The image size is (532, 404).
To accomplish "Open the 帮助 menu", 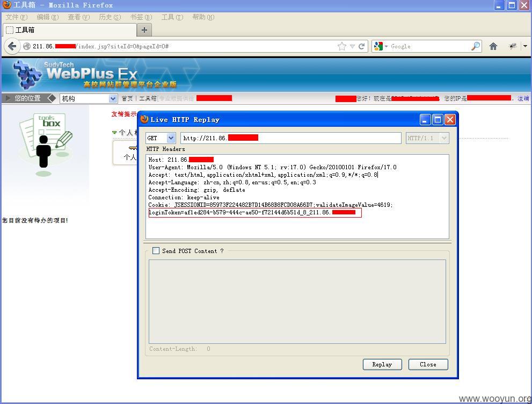I will [x=203, y=17].
